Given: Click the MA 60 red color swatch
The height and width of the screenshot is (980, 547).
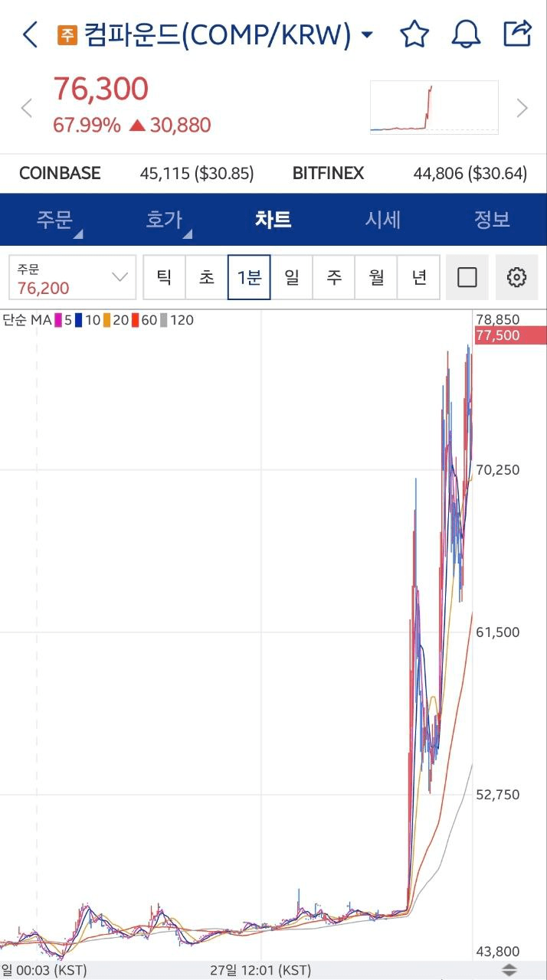Looking at the screenshot, I should [x=135, y=321].
